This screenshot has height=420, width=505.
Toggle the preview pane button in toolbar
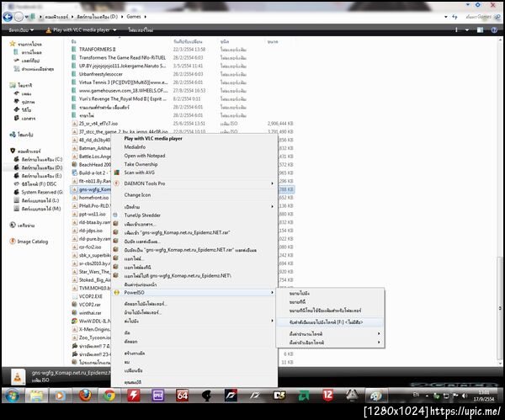(x=480, y=30)
